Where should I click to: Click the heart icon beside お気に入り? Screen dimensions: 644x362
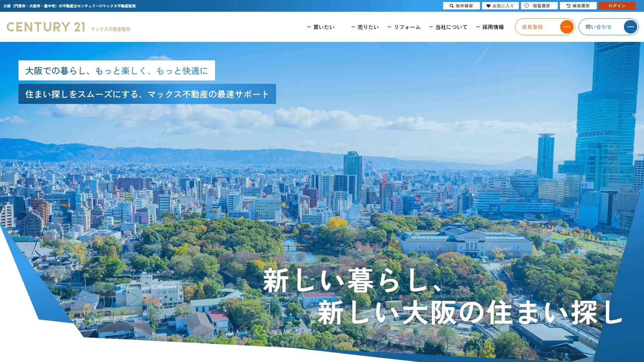click(488, 6)
